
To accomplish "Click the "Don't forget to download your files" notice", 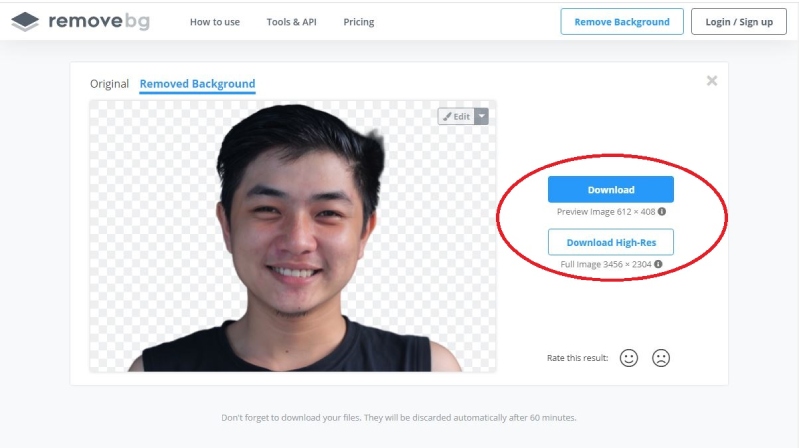I will pos(399,417).
